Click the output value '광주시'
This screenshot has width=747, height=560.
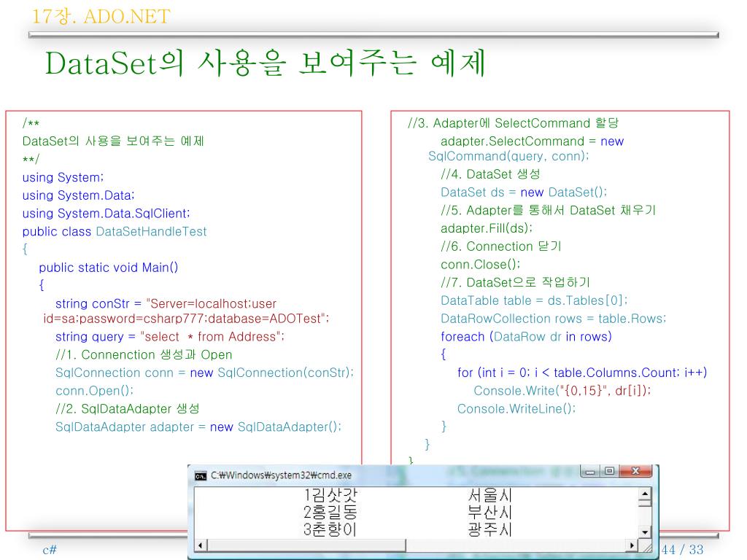pyautogui.click(x=489, y=529)
